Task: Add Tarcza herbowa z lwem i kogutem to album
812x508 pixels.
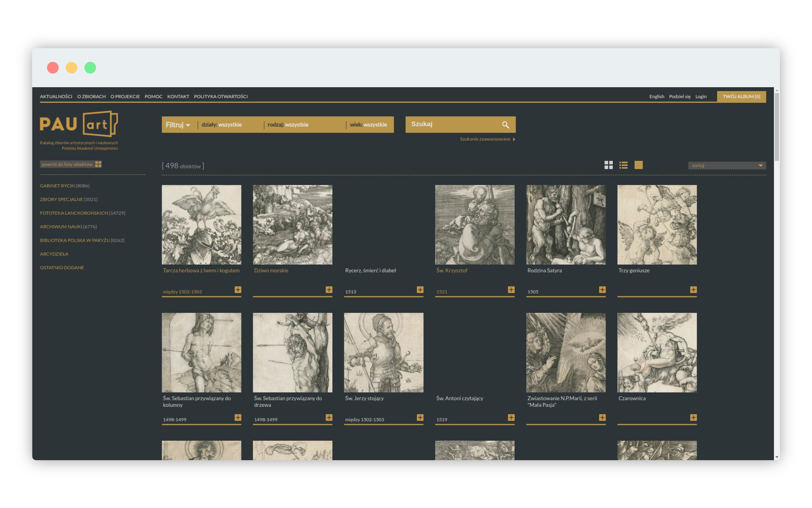Action: click(238, 290)
